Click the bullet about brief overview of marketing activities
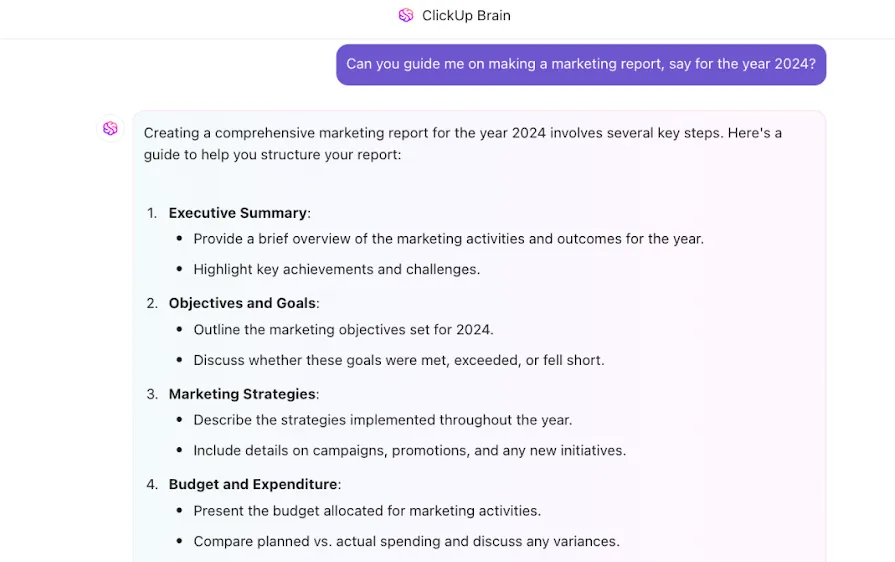Viewport: 895px width, 562px height. [448, 239]
